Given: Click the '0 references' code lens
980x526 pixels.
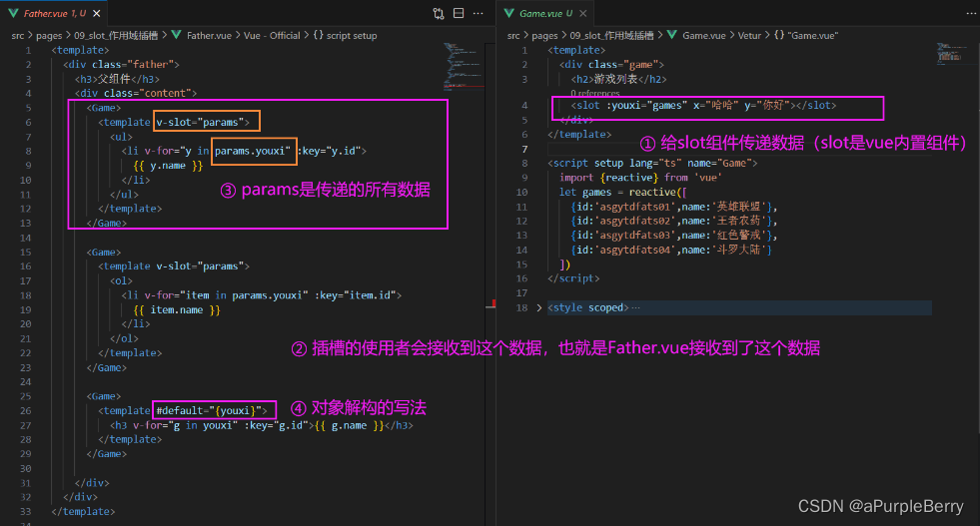Looking at the screenshot, I should [x=595, y=93].
